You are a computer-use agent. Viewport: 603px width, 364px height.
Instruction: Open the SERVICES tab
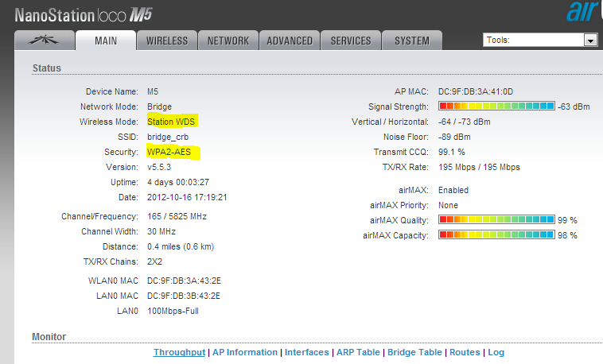pos(351,41)
